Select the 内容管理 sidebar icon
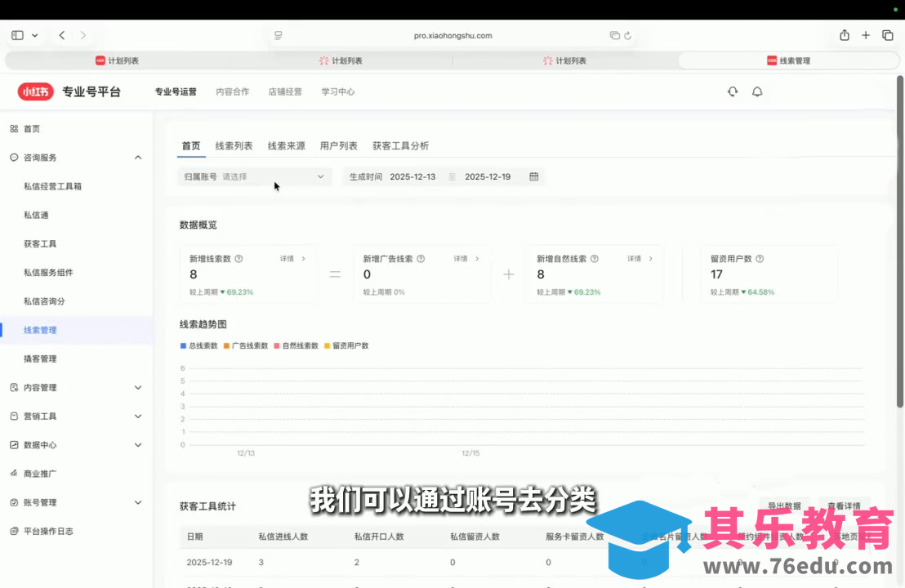 pos(14,387)
